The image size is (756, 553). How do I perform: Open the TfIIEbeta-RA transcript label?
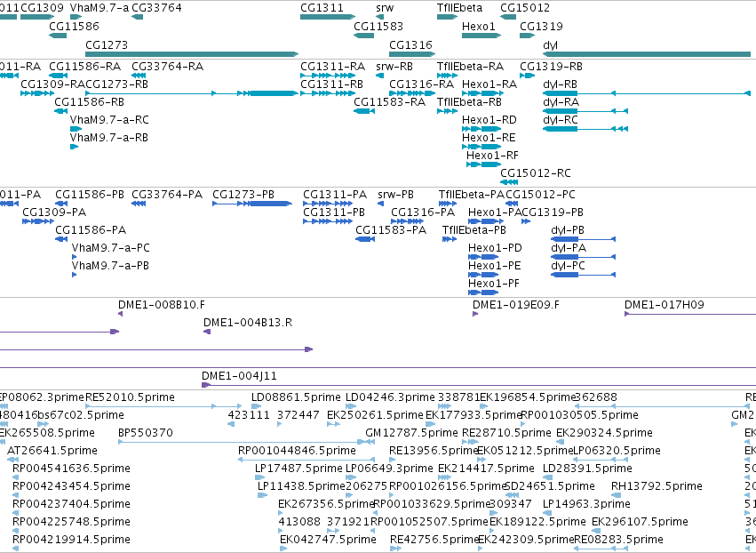471,67
